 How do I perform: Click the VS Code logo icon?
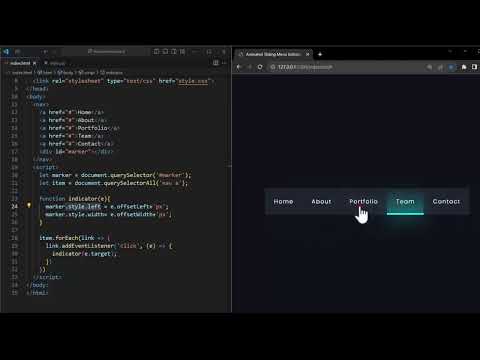(x=6, y=52)
